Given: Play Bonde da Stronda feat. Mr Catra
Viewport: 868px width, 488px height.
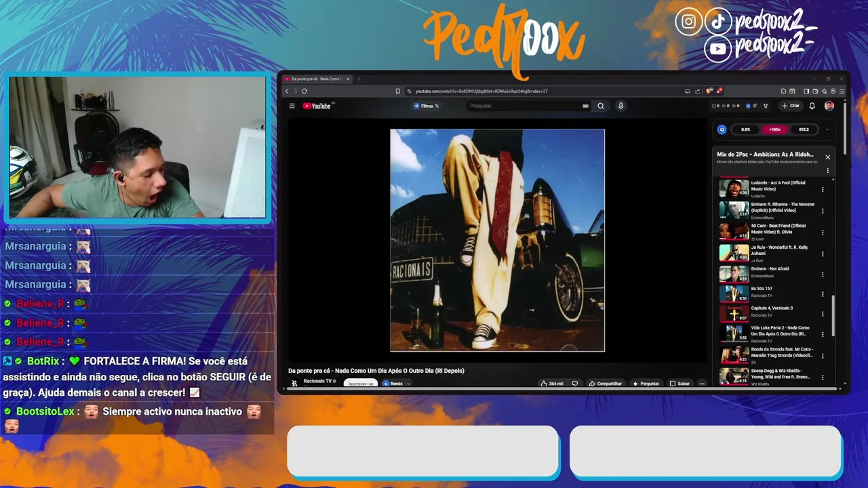Looking at the screenshot, I should tap(770, 354).
